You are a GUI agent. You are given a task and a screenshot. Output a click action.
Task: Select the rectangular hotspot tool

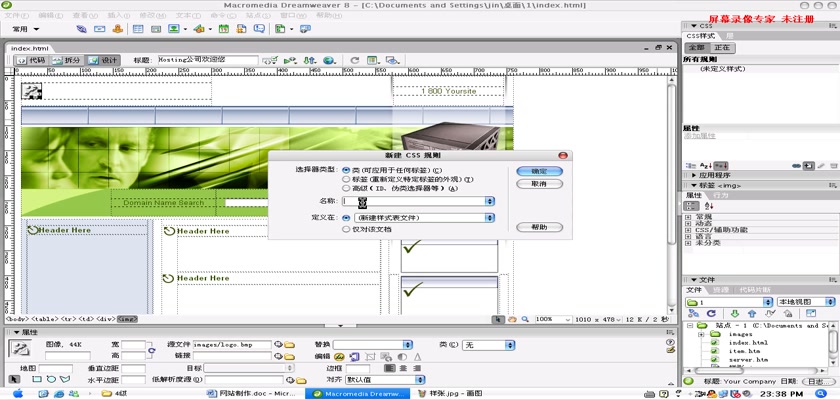[x=36, y=379]
